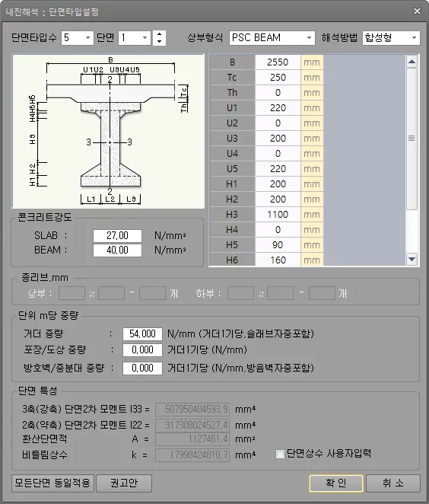Select the U3 value cell

tap(278, 139)
